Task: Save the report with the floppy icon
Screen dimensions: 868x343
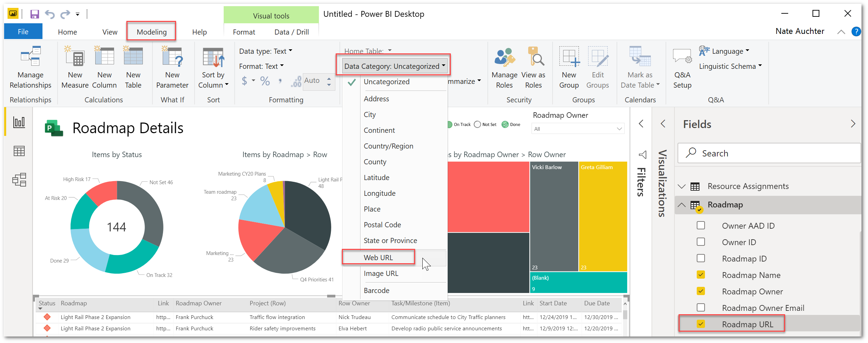Action: coord(35,14)
